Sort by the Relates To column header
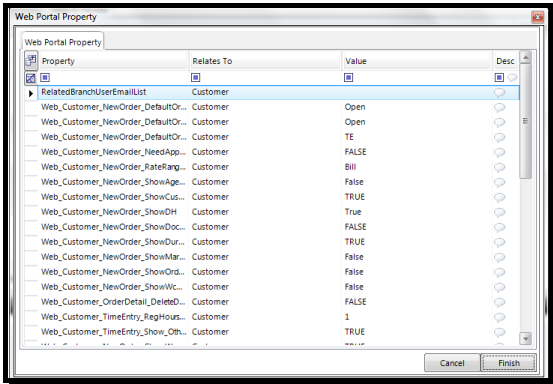 pyautogui.click(x=265, y=61)
